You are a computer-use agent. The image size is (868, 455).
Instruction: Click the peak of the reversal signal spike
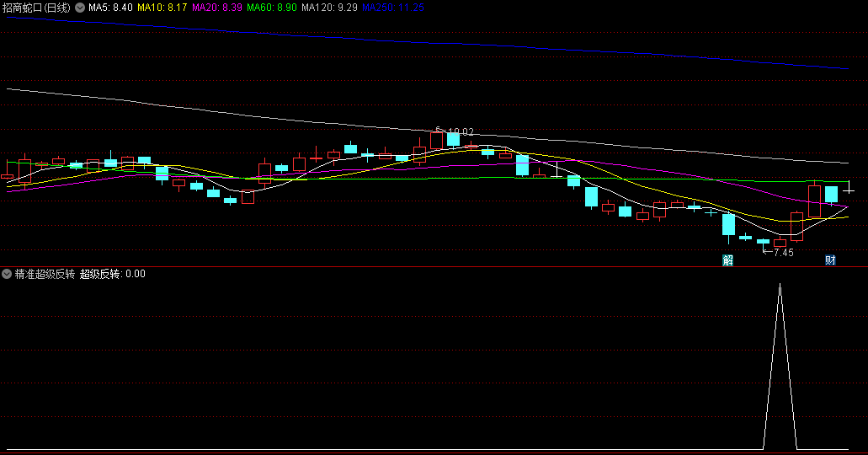pyautogui.click(x=780, y=285)
